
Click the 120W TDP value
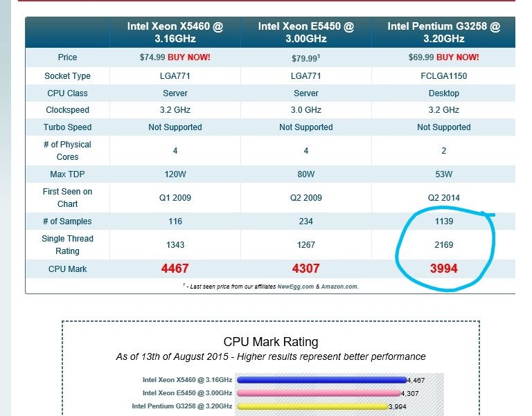point(175,174)
